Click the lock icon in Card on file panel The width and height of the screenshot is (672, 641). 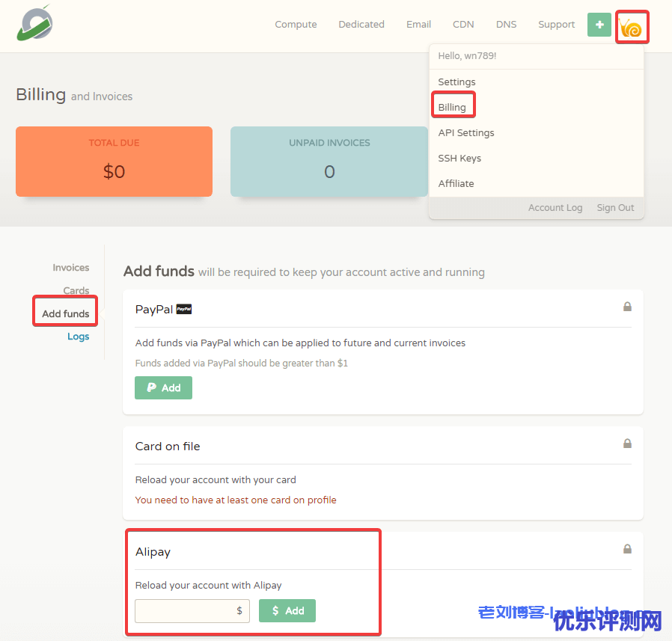pos(627,443)
